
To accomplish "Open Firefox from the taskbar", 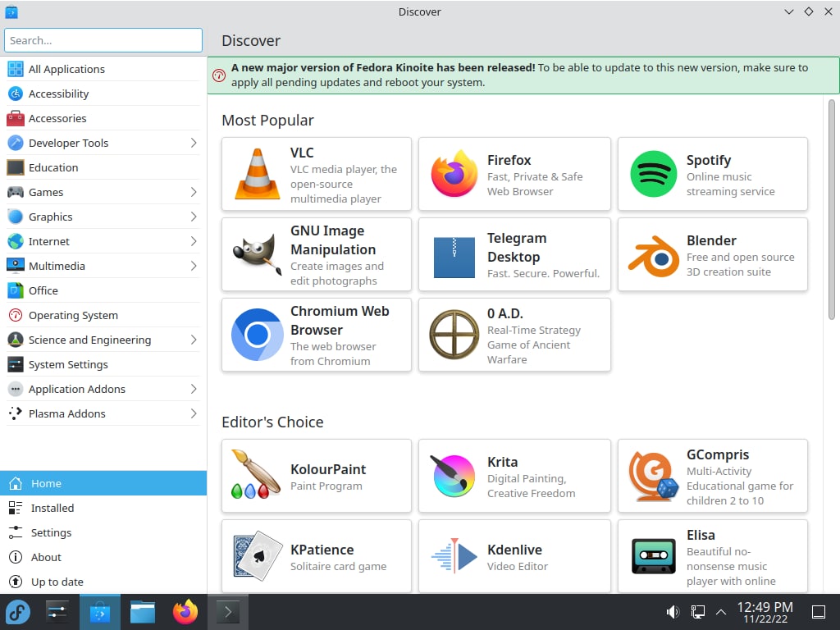I will (x=185, y=612).
